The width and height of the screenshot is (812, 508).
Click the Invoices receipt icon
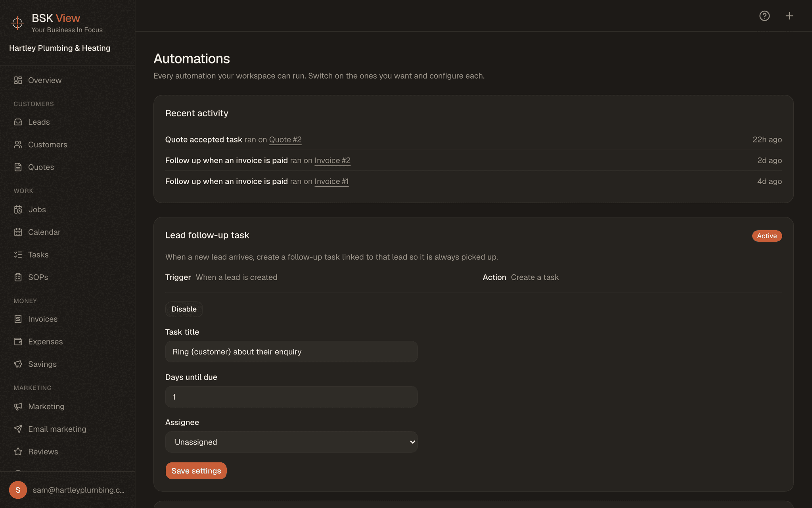pyautogui.click(x=18, y=319)
